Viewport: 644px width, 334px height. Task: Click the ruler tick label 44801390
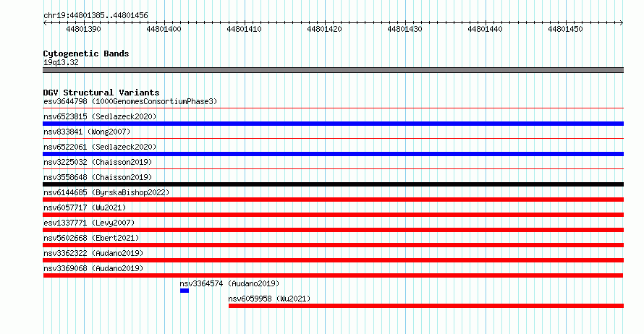coord(83,29)
